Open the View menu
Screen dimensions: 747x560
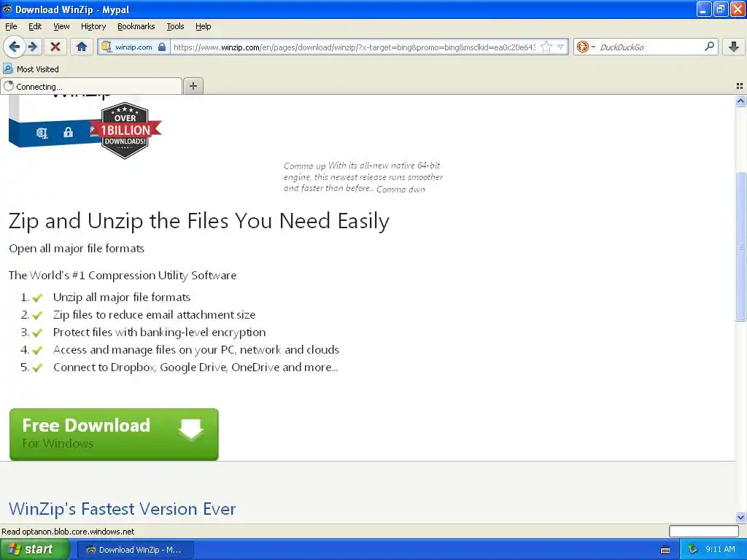61,26
